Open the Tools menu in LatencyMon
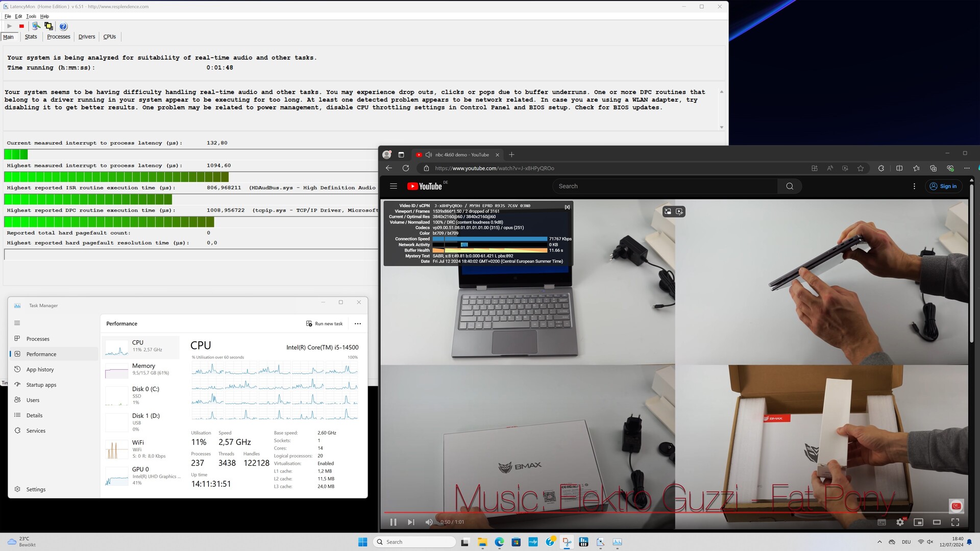The width and height of the screenshot is (980, 551). (x=31, y=16)
